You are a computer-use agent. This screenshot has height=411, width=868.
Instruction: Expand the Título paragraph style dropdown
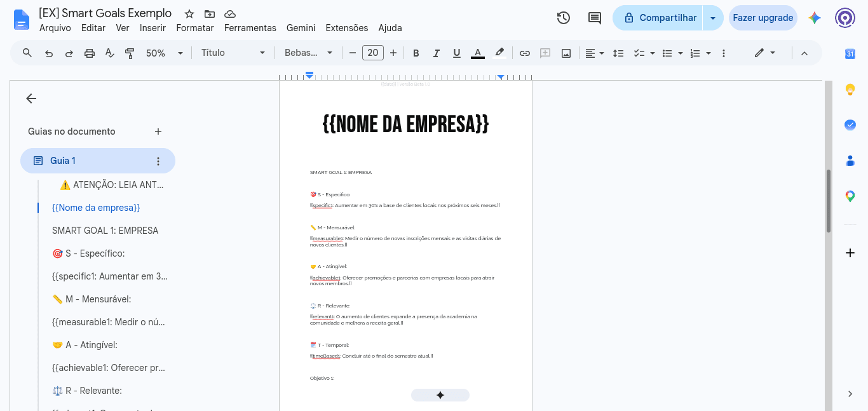233,53
